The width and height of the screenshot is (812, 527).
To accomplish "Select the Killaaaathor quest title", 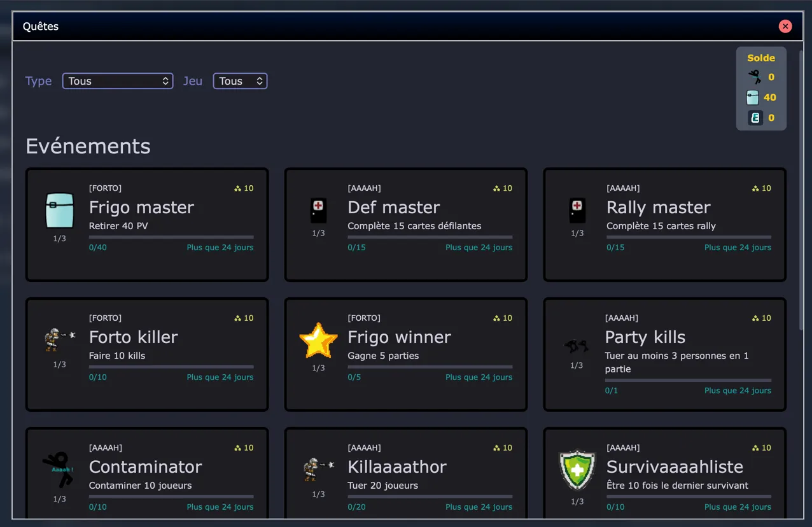I will coord(397,467).
